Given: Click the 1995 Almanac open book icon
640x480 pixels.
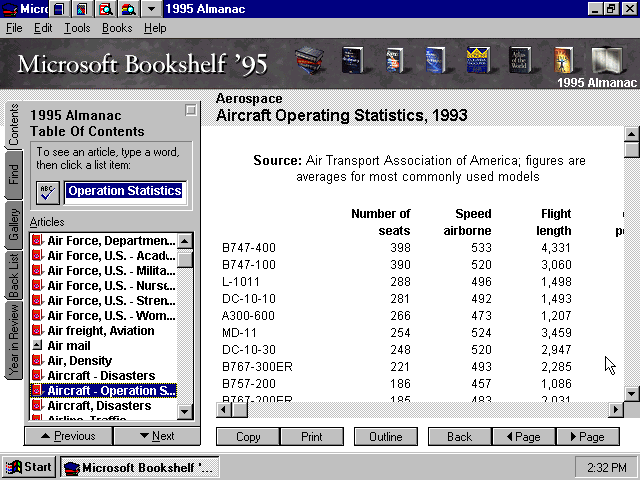Looking at the screenshot, I should click(x=605, y=61).
